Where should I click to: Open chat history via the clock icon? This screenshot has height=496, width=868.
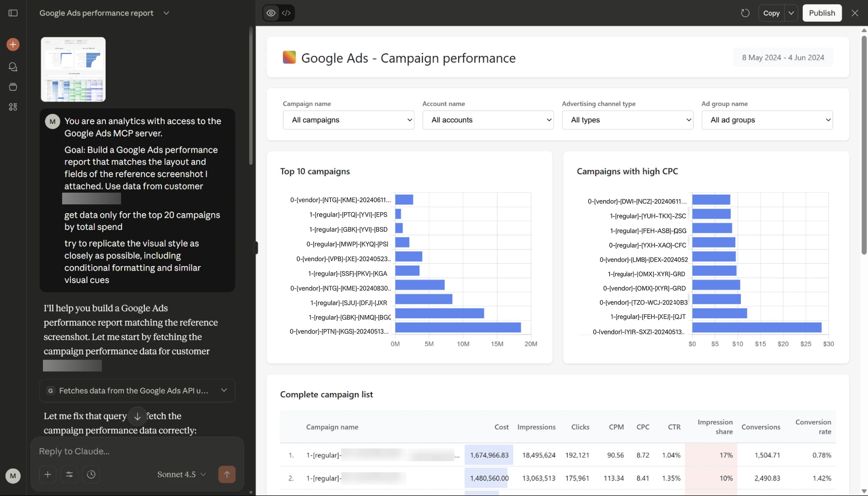point(91,474)
